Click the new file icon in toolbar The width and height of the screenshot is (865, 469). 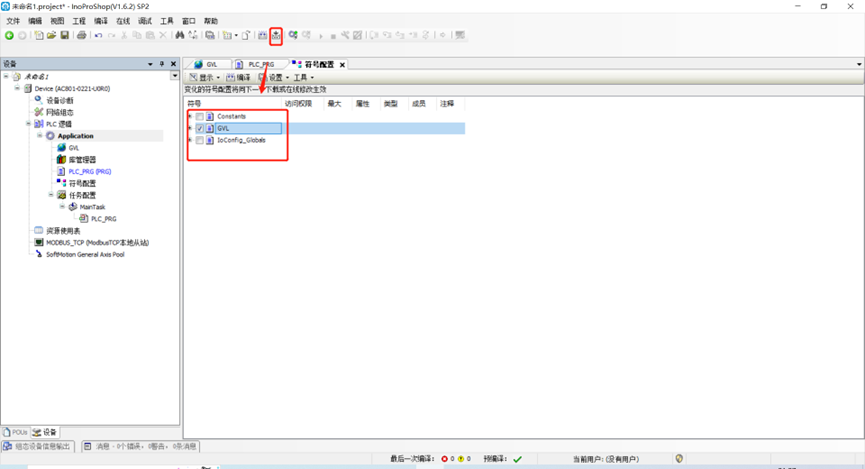39,35
